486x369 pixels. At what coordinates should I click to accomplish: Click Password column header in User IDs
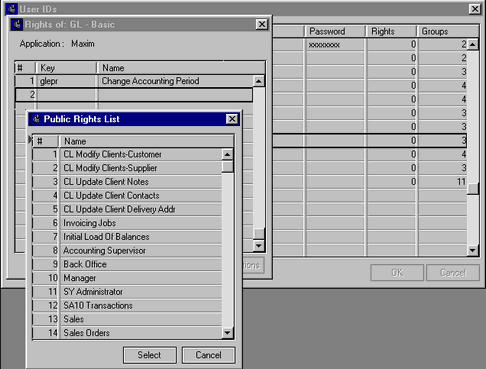(335, 31)
